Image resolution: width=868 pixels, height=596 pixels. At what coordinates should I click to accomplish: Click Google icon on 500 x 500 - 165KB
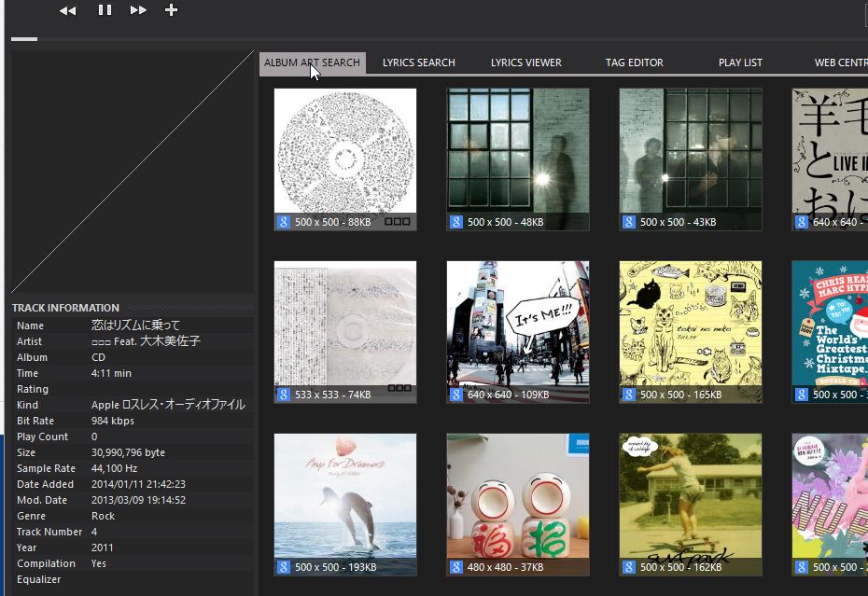pos(629,395)
